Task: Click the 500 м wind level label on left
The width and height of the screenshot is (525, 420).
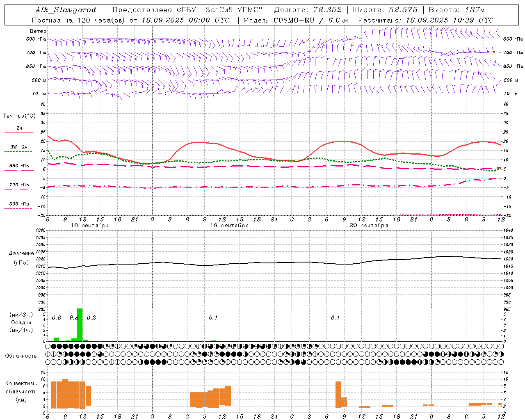Action: pyautogui.click(x=39, y=80)
